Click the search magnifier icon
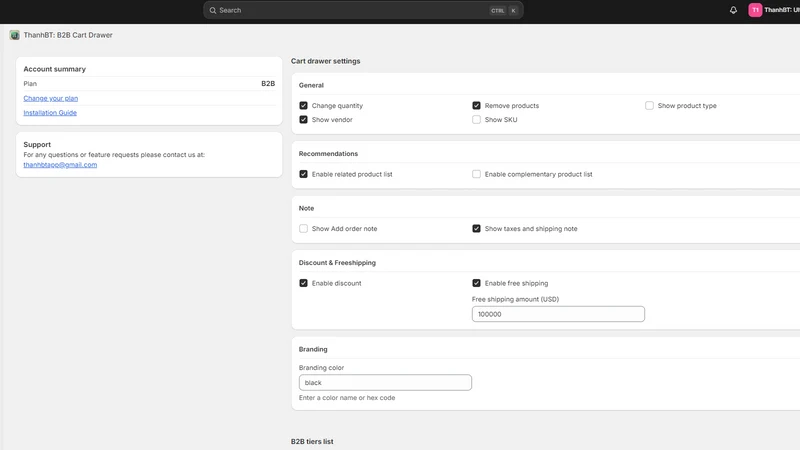Screen dimensions: 800x450 [x=213, y=10]
